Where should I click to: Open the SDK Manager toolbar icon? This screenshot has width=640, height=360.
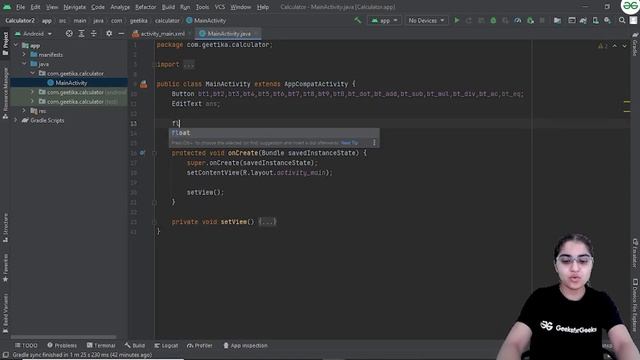pos(607,20)
